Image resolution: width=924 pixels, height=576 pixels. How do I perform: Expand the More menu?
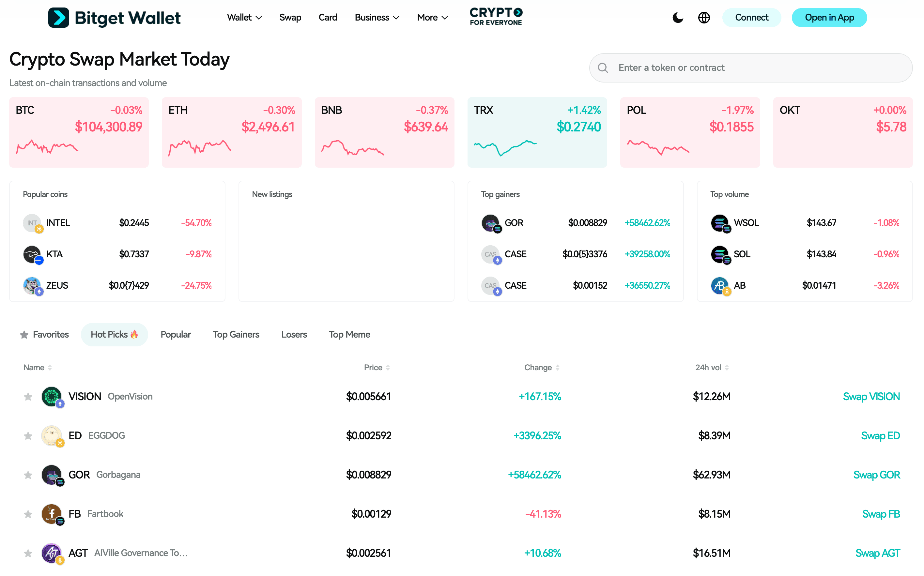point(432,18)
